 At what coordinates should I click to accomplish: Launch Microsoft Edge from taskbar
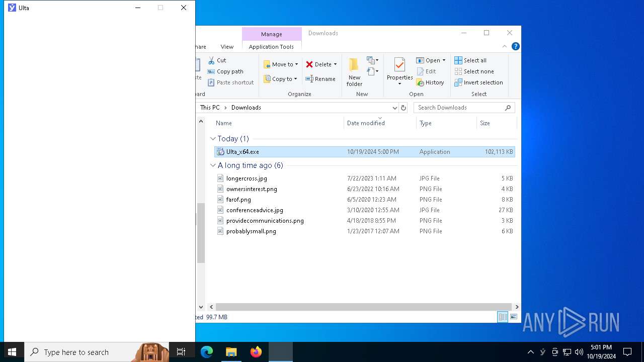(207, 352)
